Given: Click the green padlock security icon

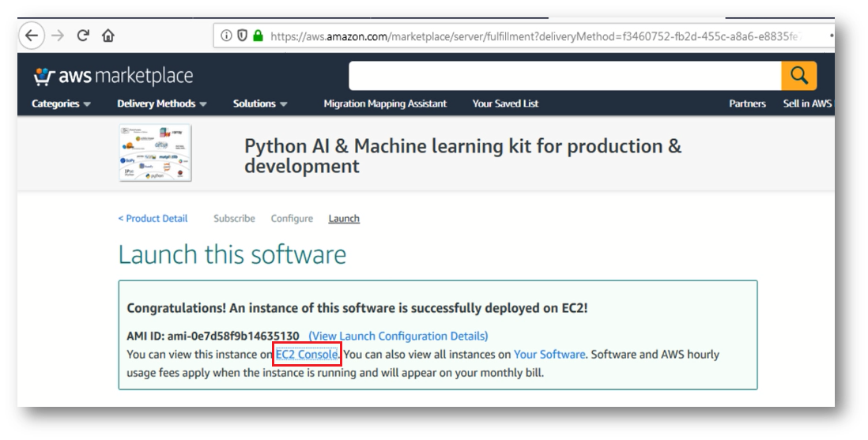Looking at the screenshot, I should [258, 36].
